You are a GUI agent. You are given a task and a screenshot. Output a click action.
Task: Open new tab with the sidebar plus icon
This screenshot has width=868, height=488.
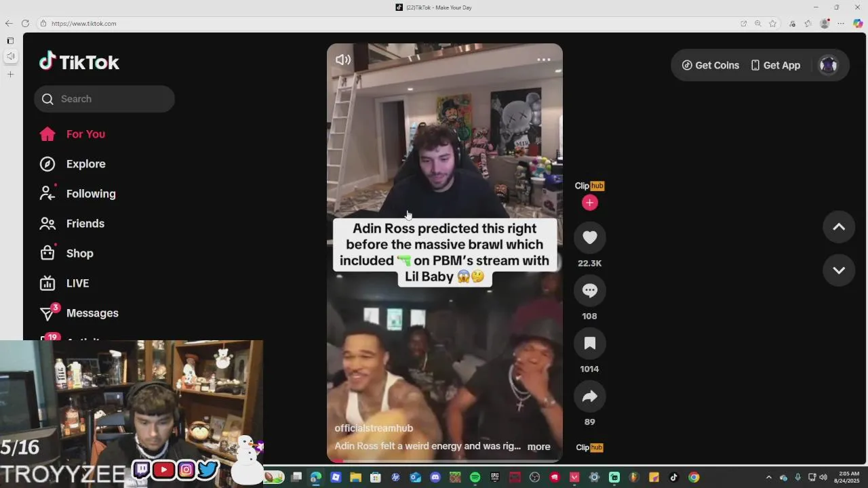10,74
